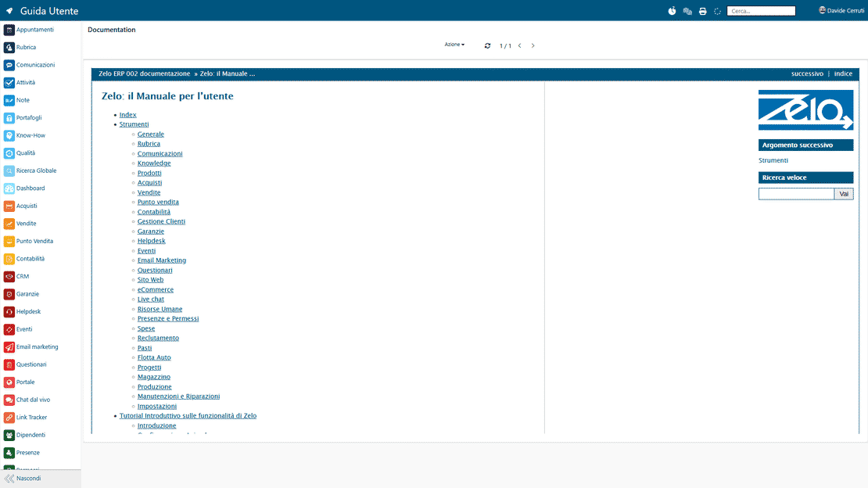Open the Gestione Clienti documentation link
Image resolution: width=868 pixels, height=488 pixels.
tap(161, 221)
